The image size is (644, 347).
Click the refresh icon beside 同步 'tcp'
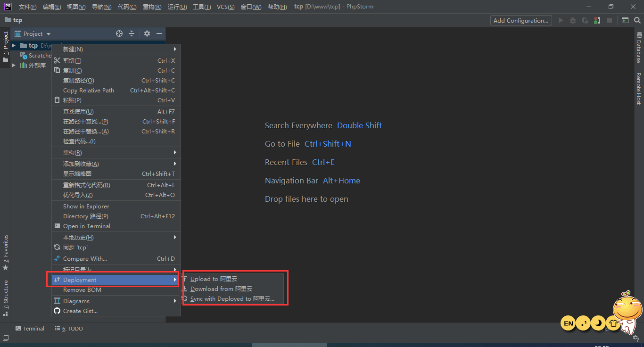[57, 247]
